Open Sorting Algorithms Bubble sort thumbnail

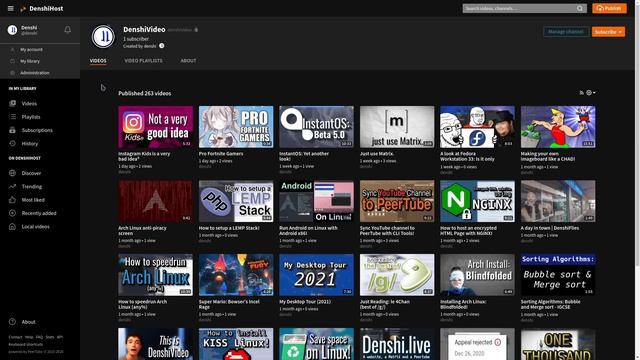558,275
